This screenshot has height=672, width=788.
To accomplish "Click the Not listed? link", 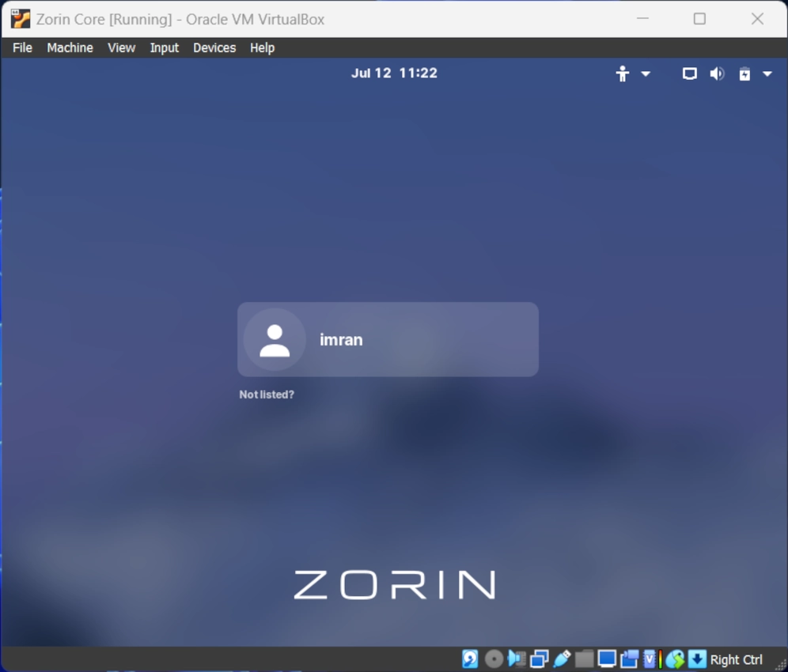I will [267, 395].
